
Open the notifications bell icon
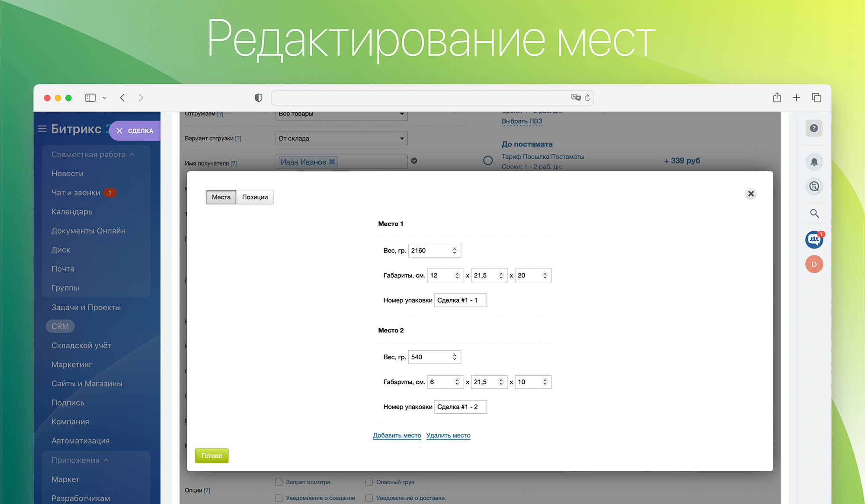pyautogui.click(x=814, y=162)
